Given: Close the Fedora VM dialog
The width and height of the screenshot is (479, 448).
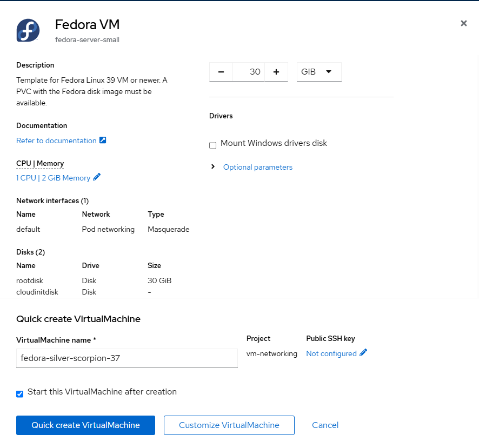Looking at the screenshot, I should coord(463,23).
